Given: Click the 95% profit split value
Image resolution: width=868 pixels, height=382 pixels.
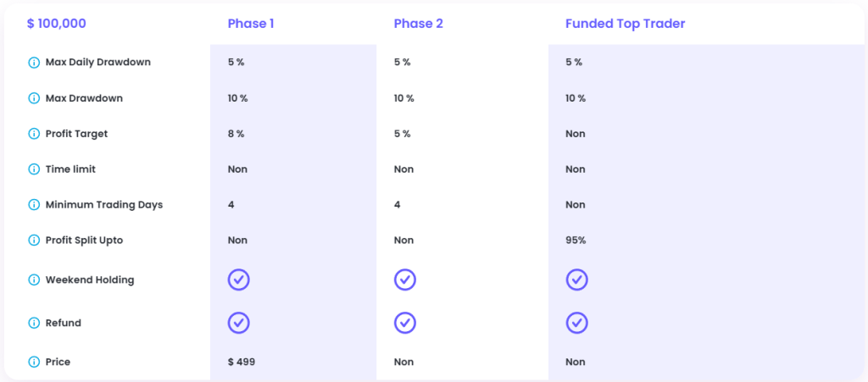Looking at the screenshot, I should pyautogui.click(x=576, y=241).
